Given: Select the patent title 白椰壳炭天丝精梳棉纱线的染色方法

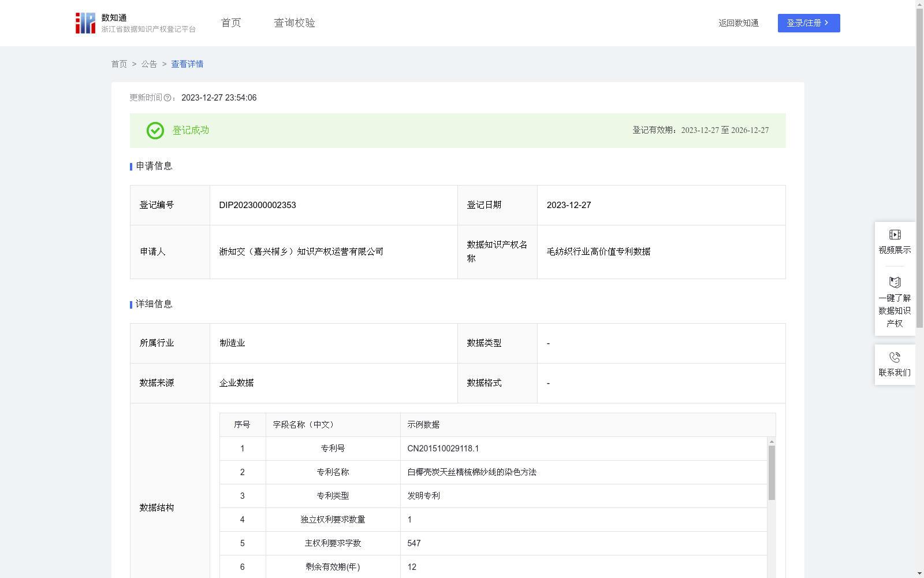Looking at the screenshot, I should (472, 472).
